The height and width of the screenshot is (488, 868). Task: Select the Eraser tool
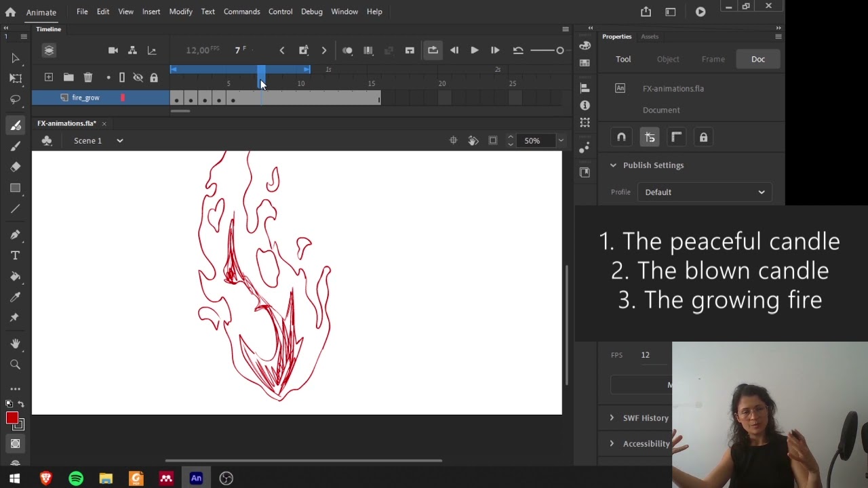coord(16,167)
